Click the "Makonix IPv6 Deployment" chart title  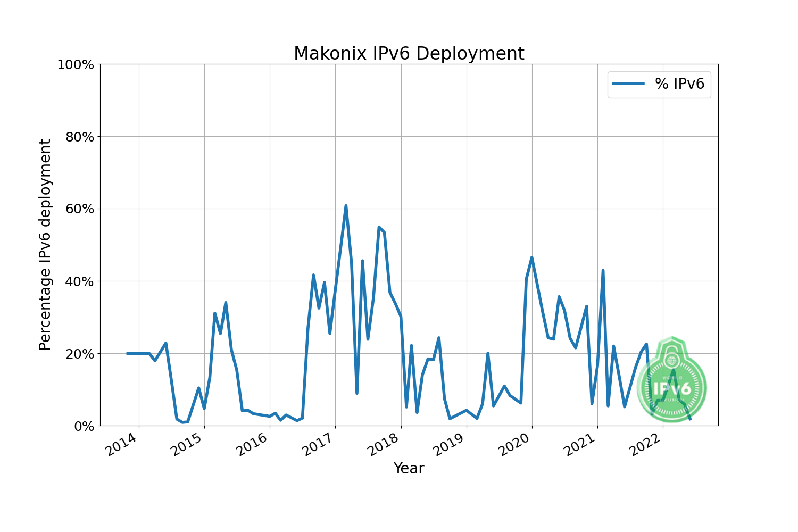tap(409, 54)
